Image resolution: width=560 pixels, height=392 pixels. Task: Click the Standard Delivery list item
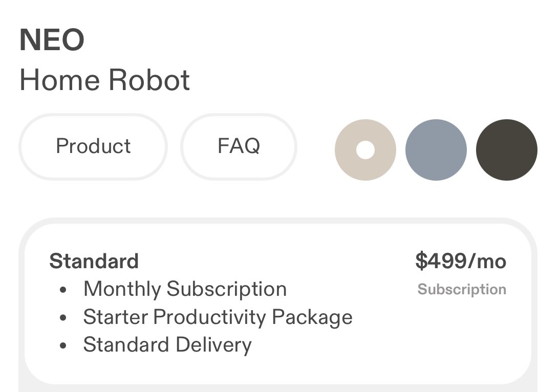tap(167, 345)
